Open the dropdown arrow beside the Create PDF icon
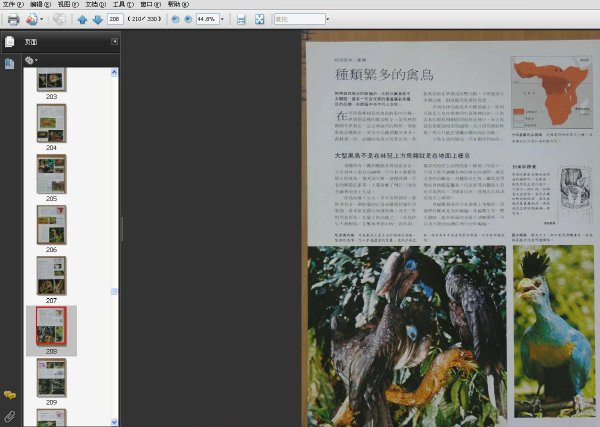Screen dimensions: 600x427 click(41, 19)
